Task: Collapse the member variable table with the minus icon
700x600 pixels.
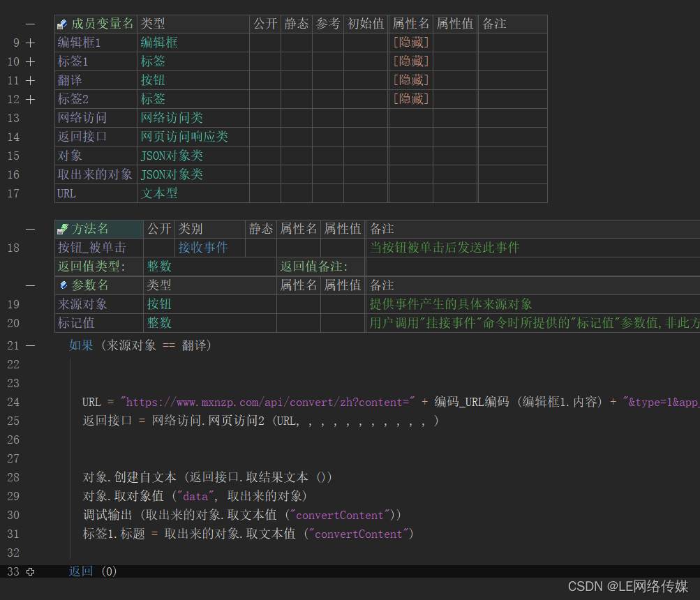Action: pyautogui.click(x=29, y=23)
